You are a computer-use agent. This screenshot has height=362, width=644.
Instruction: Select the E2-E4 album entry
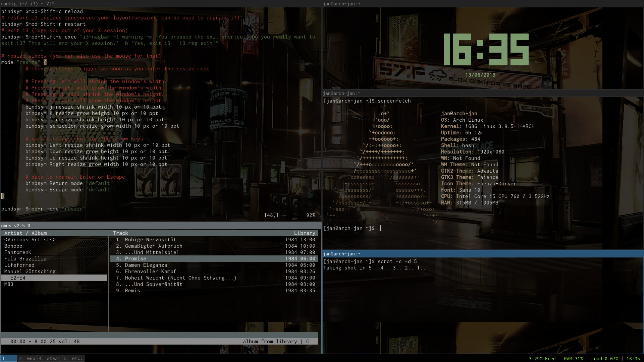[x=18, y=278]
